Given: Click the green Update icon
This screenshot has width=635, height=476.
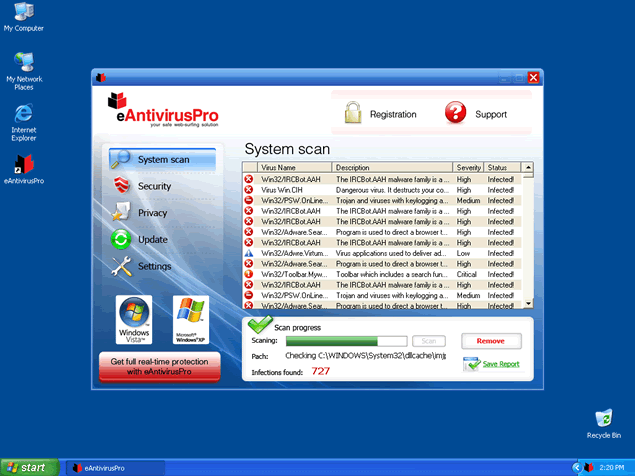Looking at the screenshot, I should point(121,240).
